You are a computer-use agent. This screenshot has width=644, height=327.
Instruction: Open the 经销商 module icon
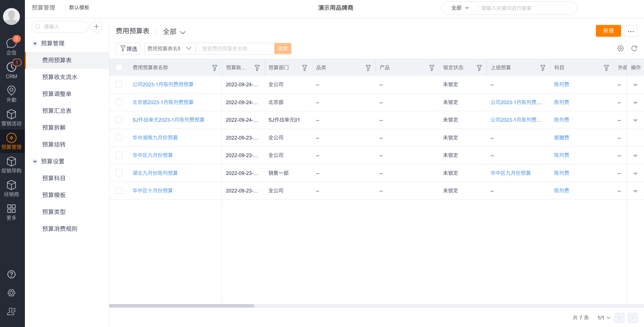(11, 188)
